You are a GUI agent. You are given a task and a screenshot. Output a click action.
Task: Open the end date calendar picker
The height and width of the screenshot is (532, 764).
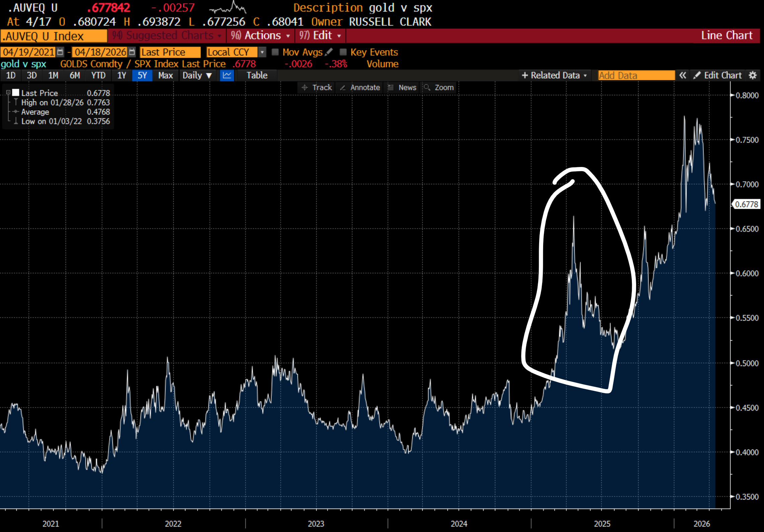[x=132, y=52]
